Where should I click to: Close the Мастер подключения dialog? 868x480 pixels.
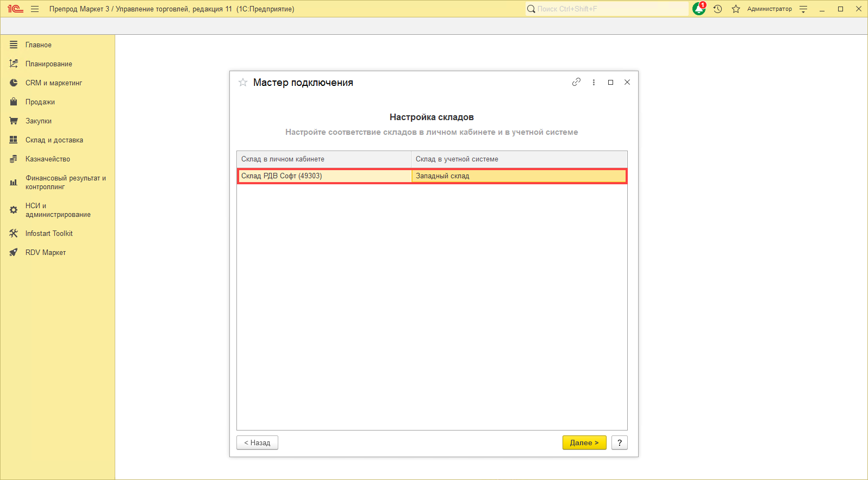(x=627, y=82)
